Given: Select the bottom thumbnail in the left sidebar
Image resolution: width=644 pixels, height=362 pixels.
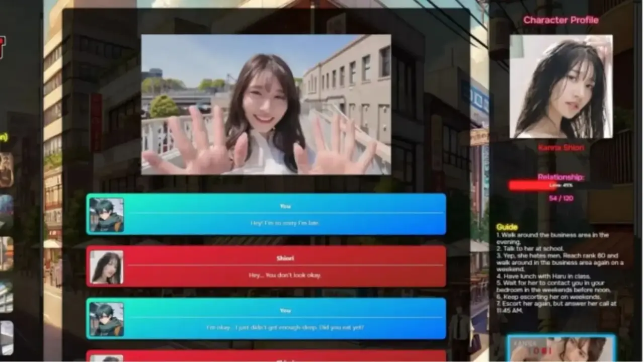Looking at the screenshot, I should point(6,338).
